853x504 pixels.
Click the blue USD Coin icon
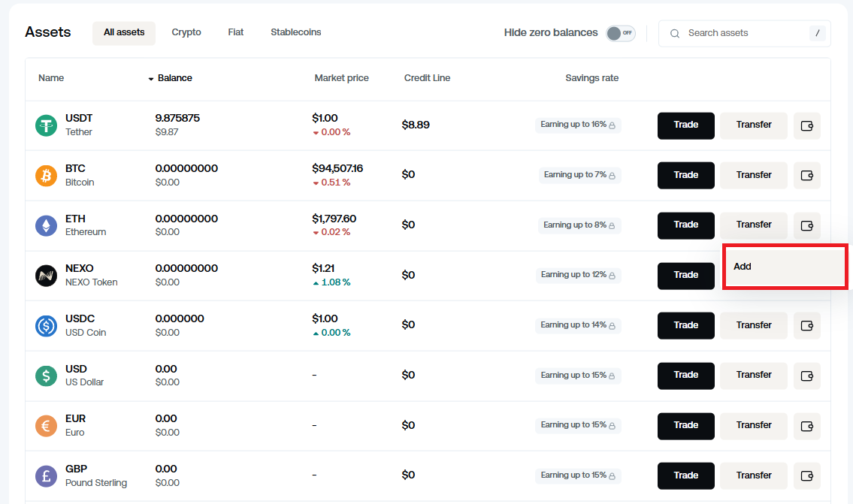47,326
